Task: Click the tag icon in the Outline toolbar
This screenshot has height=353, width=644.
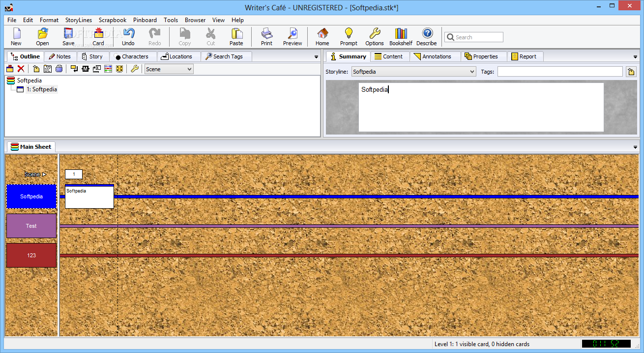Action: pyautogui.click(x=36, y=69)
